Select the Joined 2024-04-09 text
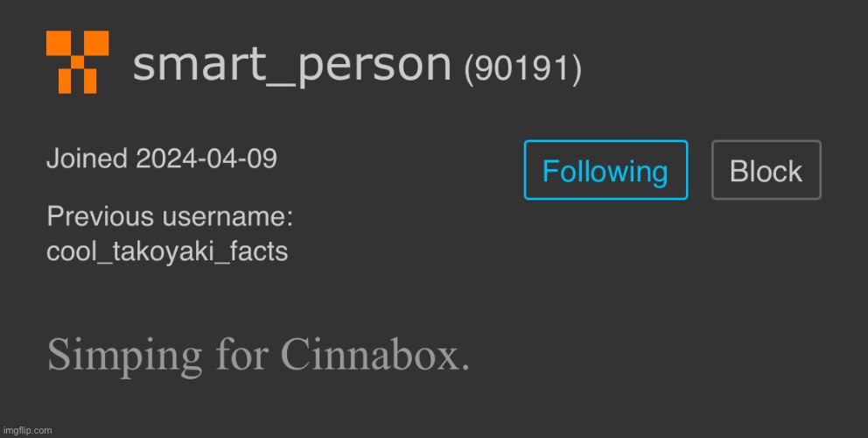 pyautogui.click(x=162, y=159)
